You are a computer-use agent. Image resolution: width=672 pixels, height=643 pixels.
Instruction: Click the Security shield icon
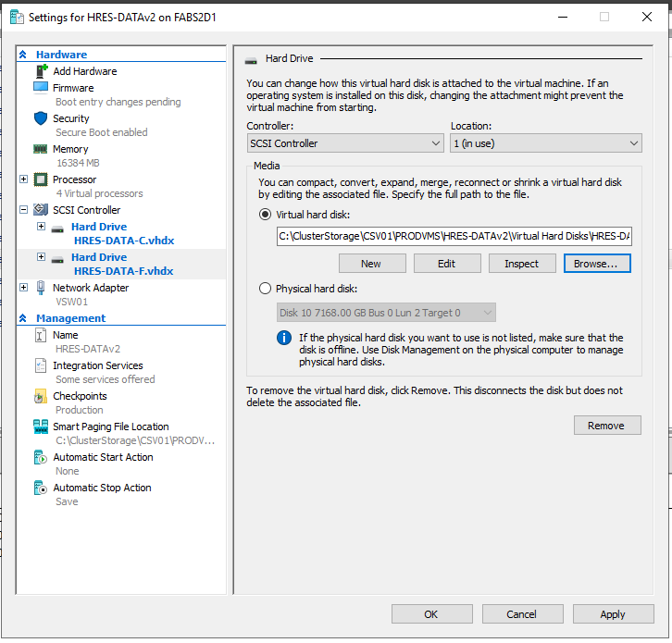40,118
